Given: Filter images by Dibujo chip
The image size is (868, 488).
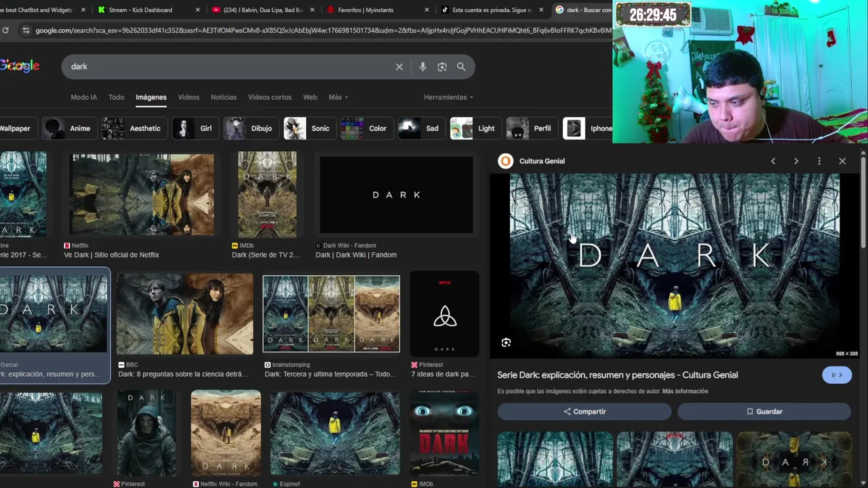Looking at the screenshot, I should 250,128.
